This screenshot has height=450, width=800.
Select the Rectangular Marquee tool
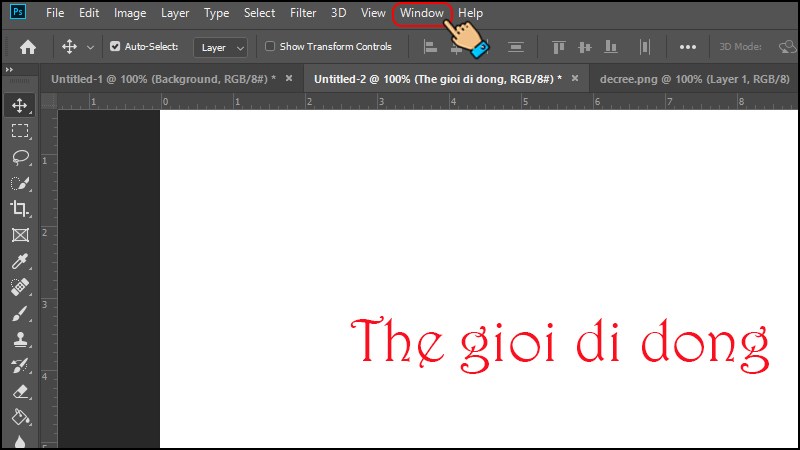click(20, 131)
